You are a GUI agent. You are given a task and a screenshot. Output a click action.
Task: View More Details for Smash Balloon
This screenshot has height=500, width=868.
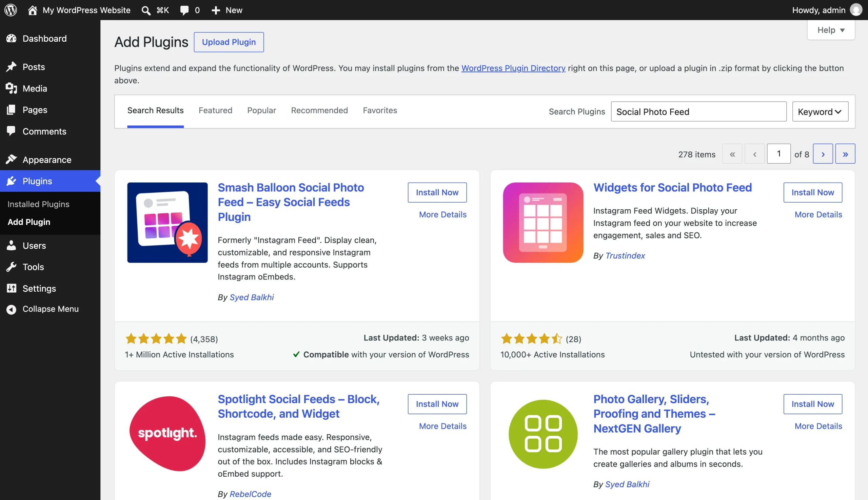click(442, 214)
